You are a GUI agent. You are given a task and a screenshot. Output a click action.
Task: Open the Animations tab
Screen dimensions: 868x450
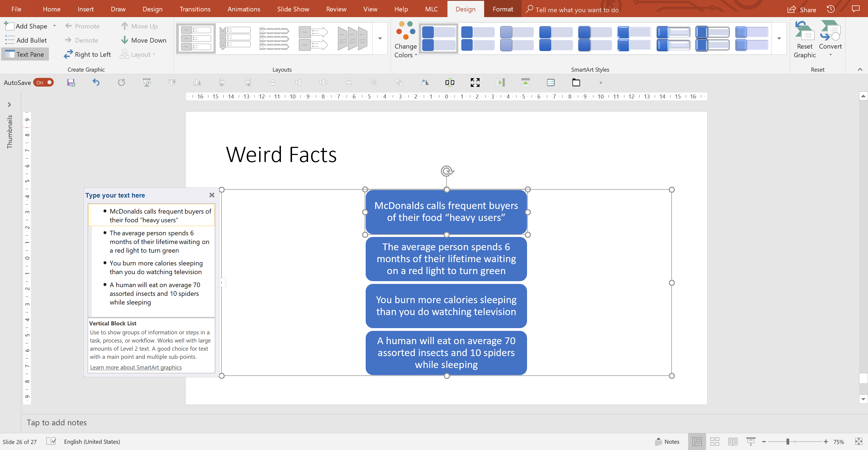point(244,9)
